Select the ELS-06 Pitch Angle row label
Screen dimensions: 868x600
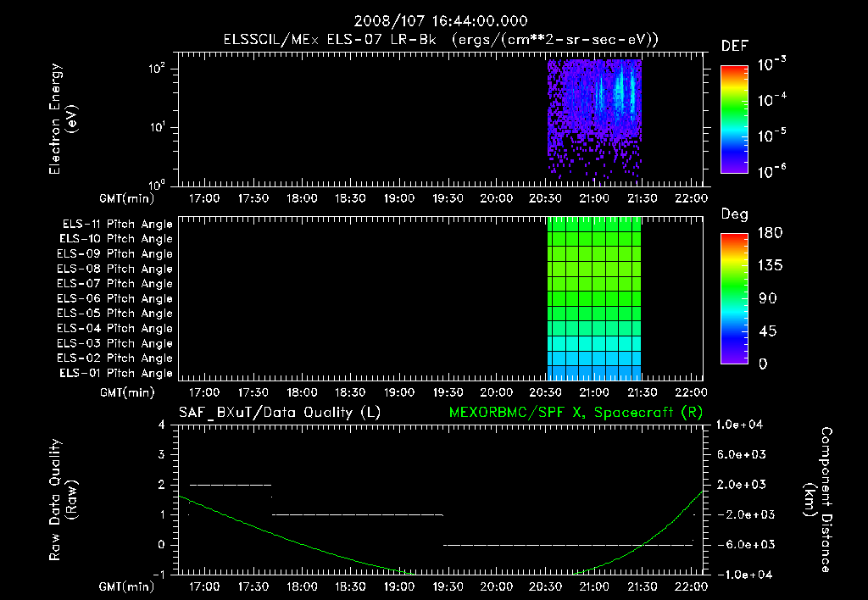114,298
